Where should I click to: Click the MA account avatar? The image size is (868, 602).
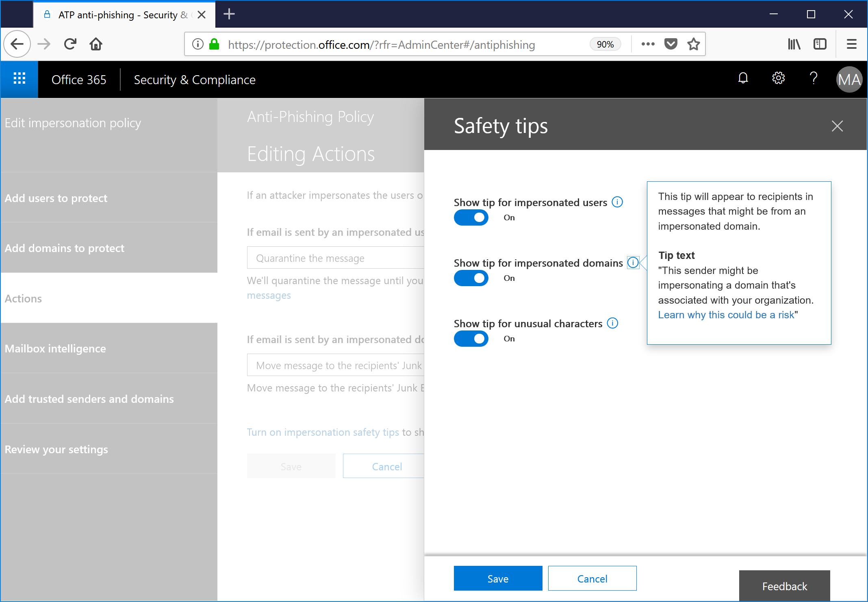point(849,79)
